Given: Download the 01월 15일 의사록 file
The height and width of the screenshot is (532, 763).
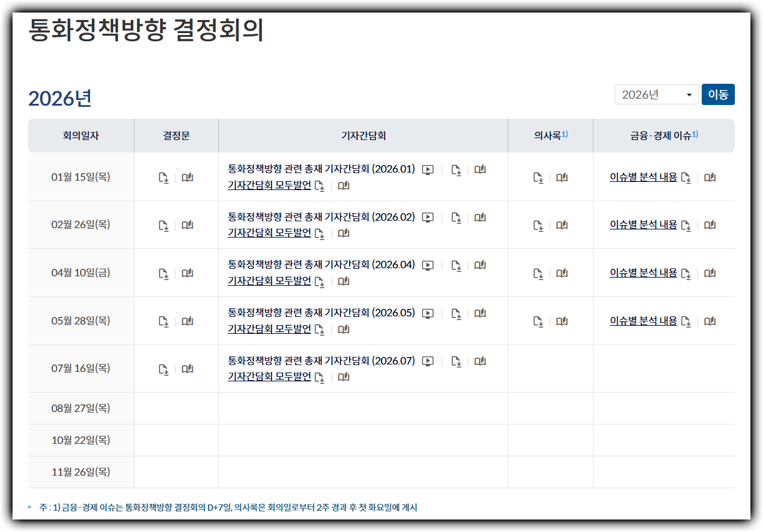Looking at the screenshot, I should click(538, 178).
